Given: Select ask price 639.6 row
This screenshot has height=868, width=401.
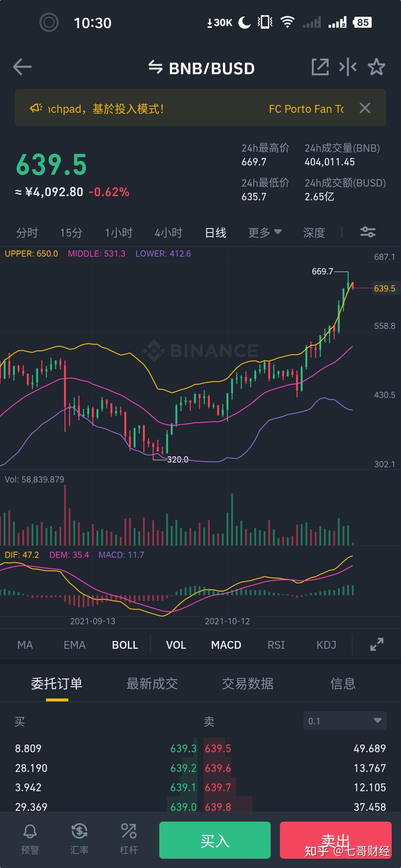Looking at the screenshot, I should pyautogui.click(x=218, y=768).
